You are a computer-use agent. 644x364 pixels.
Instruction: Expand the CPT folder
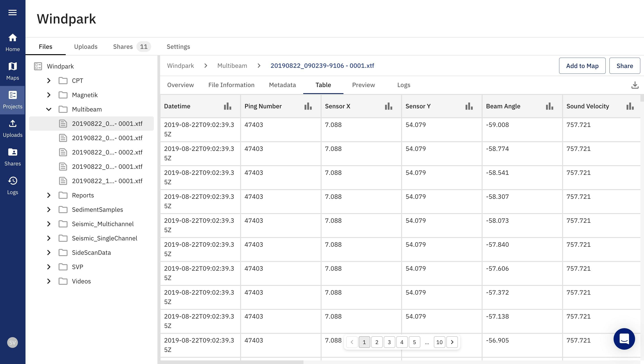tap(49, 81)
